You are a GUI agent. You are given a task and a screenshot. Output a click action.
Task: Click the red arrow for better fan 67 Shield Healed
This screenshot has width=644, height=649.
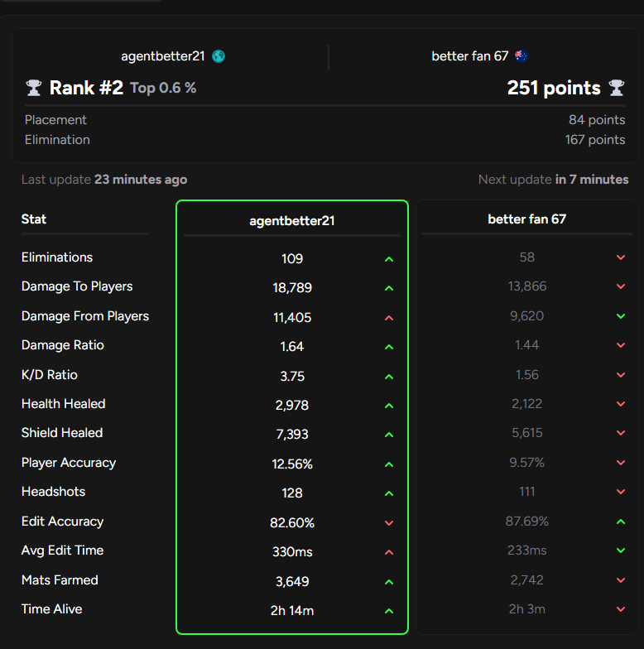(621, 433)
